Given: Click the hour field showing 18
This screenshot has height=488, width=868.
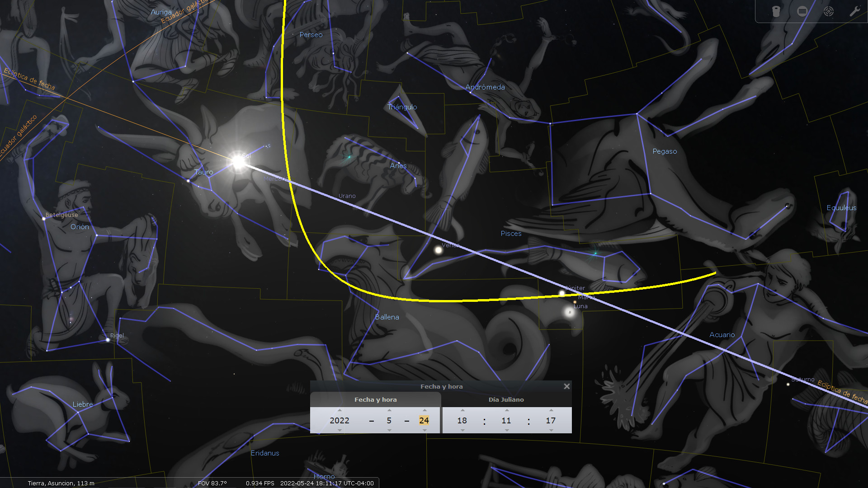Looking at the screenshot, I should pos(462,420).
